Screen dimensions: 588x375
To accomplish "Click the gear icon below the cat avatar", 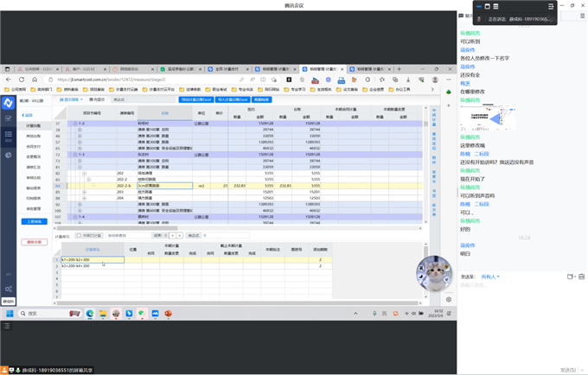I will [x=449, y=299].
